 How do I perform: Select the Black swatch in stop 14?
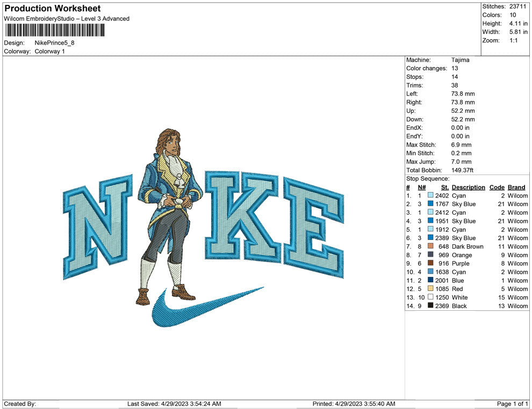(x=430, y=306)
